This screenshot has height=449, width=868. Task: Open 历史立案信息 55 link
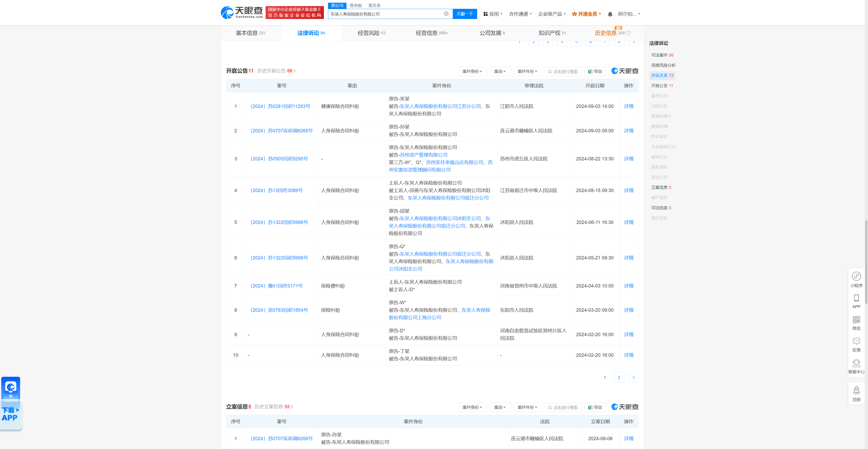274,406
